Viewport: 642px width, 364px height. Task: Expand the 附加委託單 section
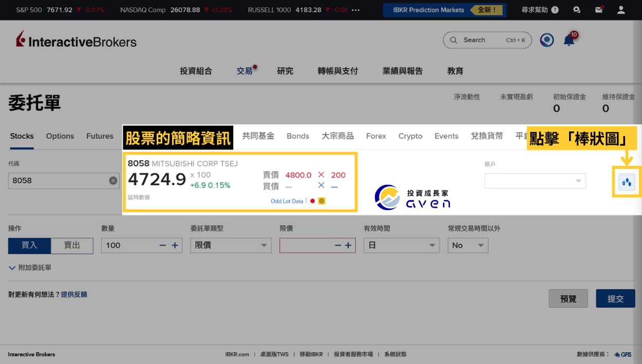pos(30,267)
